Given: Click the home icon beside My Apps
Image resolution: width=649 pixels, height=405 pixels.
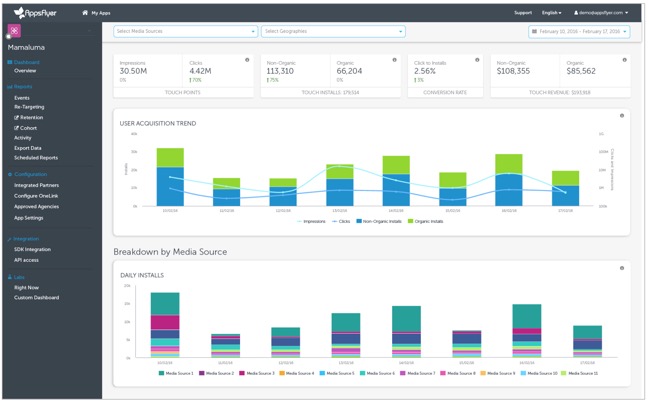Looking at the screenshot, I should 85,13.
